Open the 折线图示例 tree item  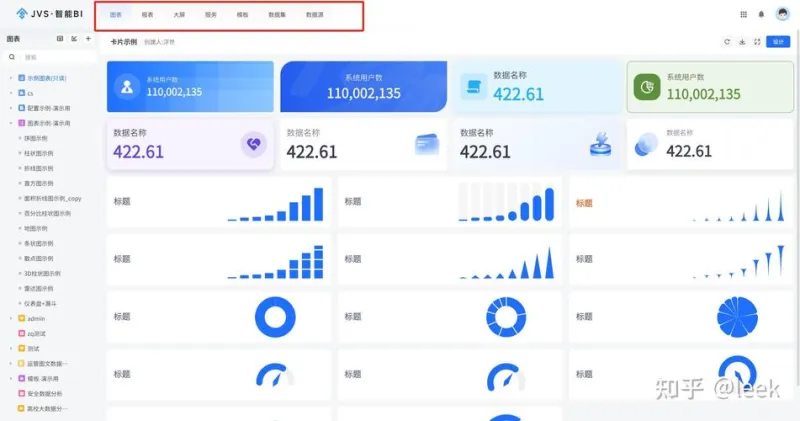click(39, 168)
